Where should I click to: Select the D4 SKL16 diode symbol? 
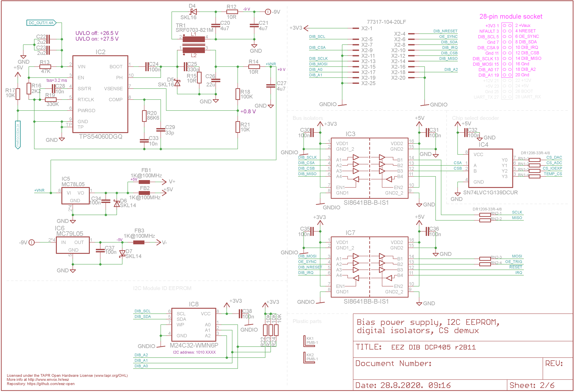193,12
